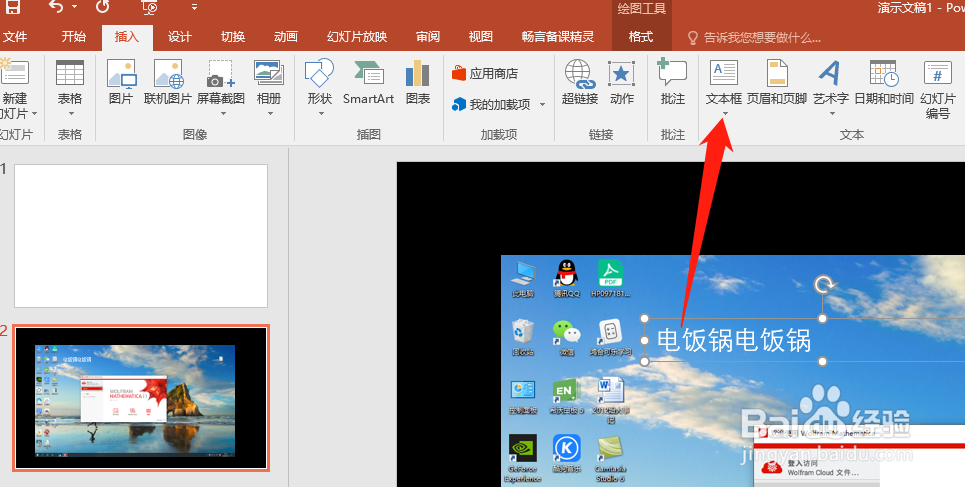Expand the 屏幕截图 dropdown arrow
The height and width of the screenshot is (487, 965).
pos(223,113)
